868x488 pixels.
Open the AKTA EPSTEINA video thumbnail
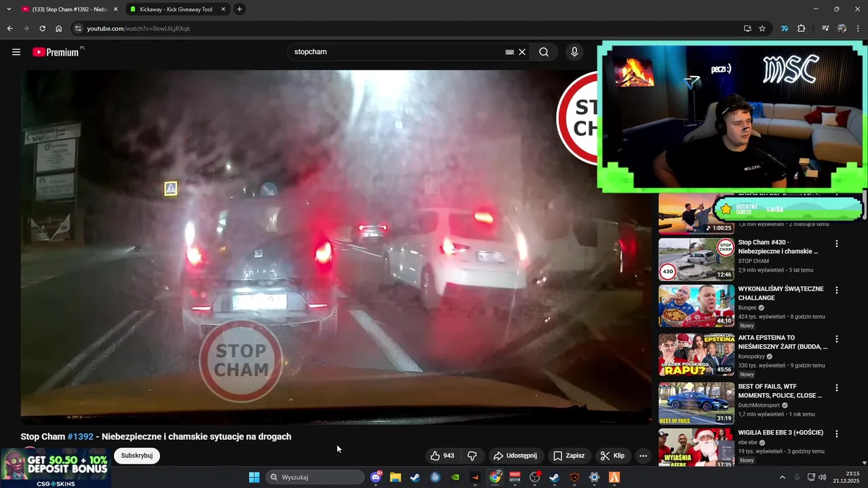click(x=696, y=354)
